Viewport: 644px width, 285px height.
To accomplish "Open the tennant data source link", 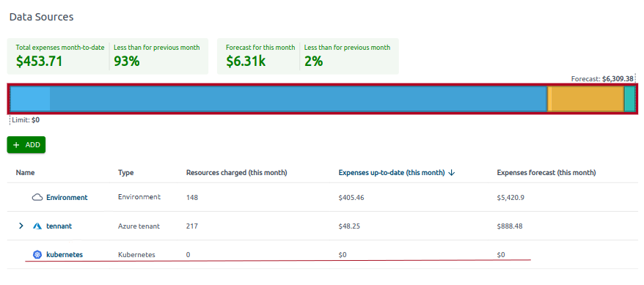I will 59,226.
